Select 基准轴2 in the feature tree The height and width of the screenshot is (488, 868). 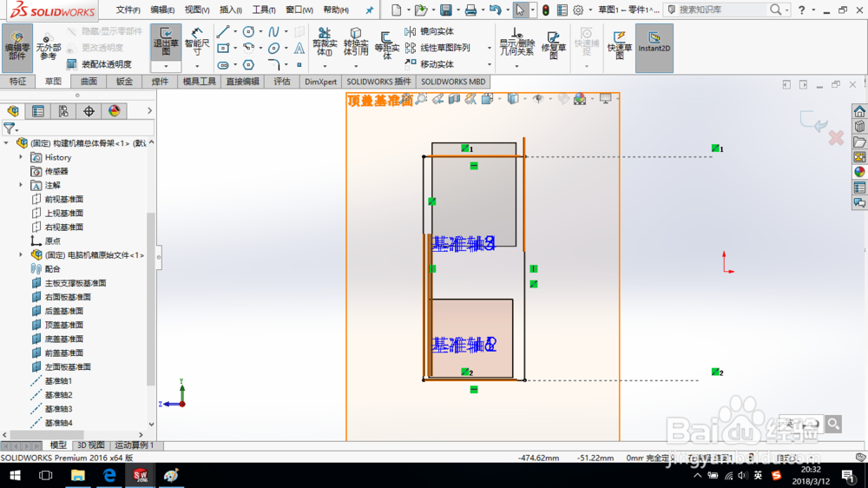click(x=59, y=395)
